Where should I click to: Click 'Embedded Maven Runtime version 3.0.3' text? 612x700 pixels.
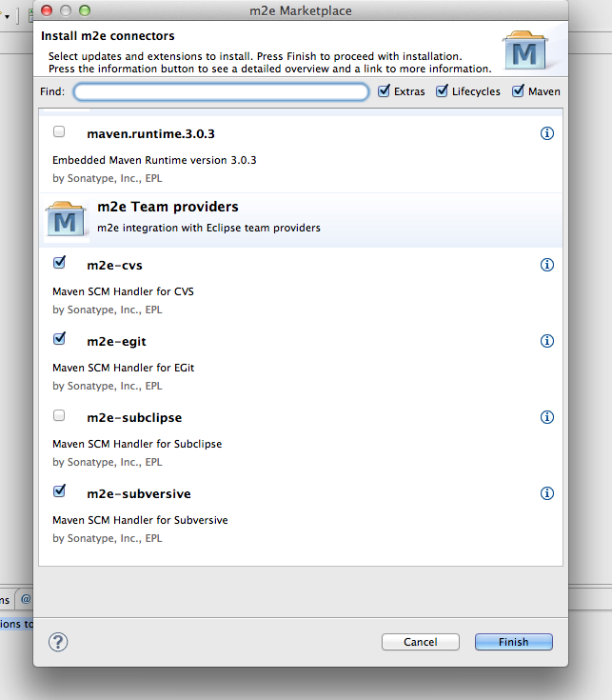(154, 160)
